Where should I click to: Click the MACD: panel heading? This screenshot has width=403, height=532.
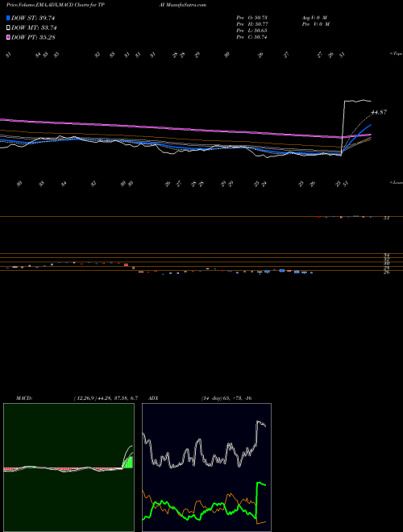[23, 398]
